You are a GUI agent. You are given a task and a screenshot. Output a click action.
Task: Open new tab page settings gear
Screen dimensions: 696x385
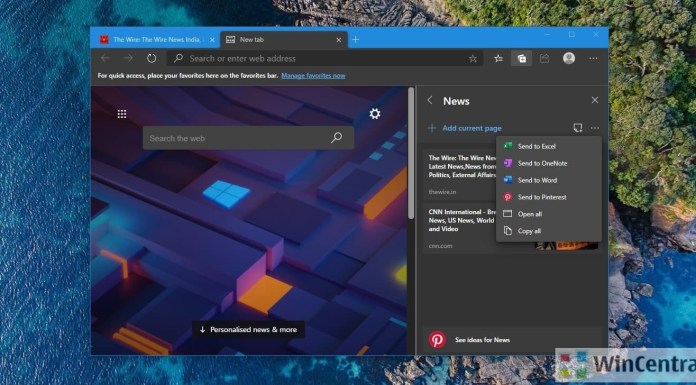pyautogui.click(x=375, y=114)
